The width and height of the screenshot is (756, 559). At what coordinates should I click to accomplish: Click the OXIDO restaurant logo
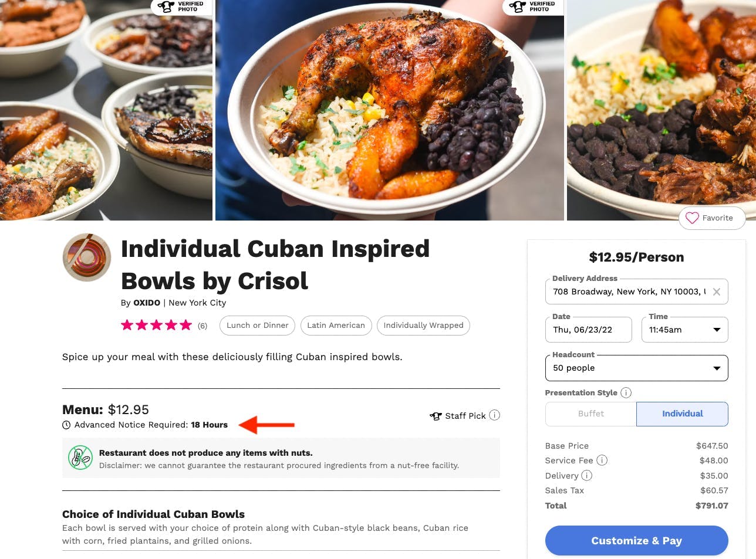tap(87, 258)
